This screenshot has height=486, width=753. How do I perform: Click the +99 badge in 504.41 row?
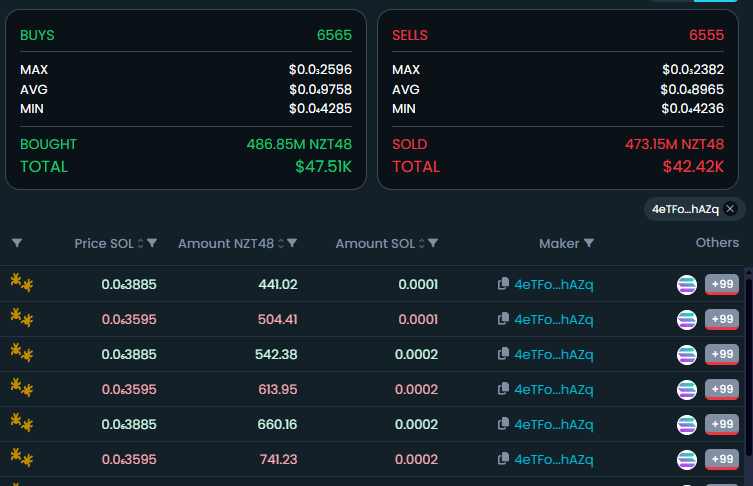pos(722,319)
